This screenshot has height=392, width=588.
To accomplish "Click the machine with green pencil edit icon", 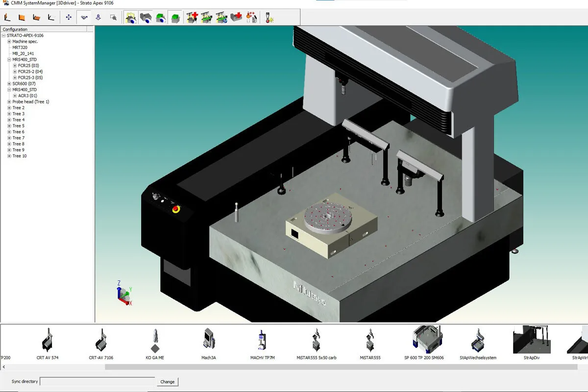I will [x=206, y=18].
